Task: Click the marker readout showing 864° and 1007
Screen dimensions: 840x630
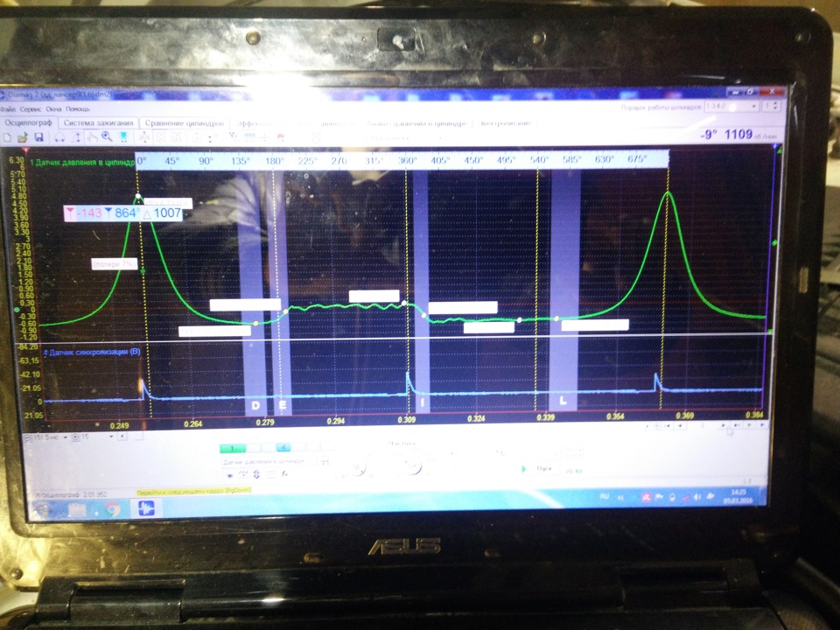Action: (123, 213)
